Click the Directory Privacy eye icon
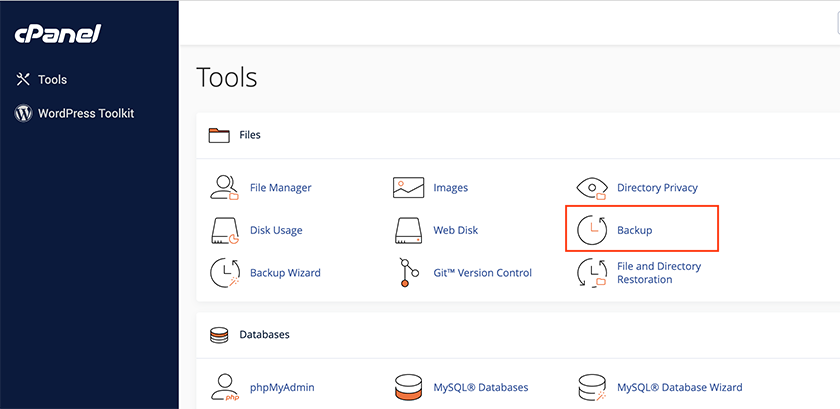 coord(592,189)
